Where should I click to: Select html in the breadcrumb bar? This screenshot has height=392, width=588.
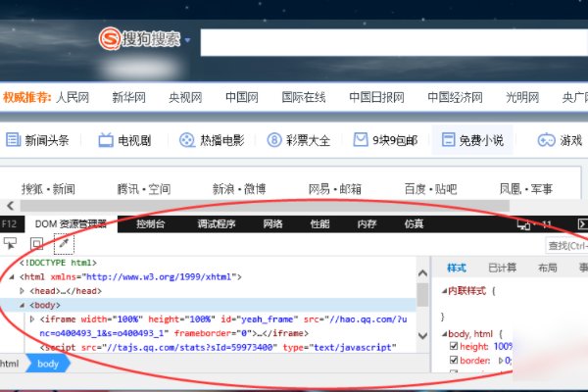tap(10, 364)
